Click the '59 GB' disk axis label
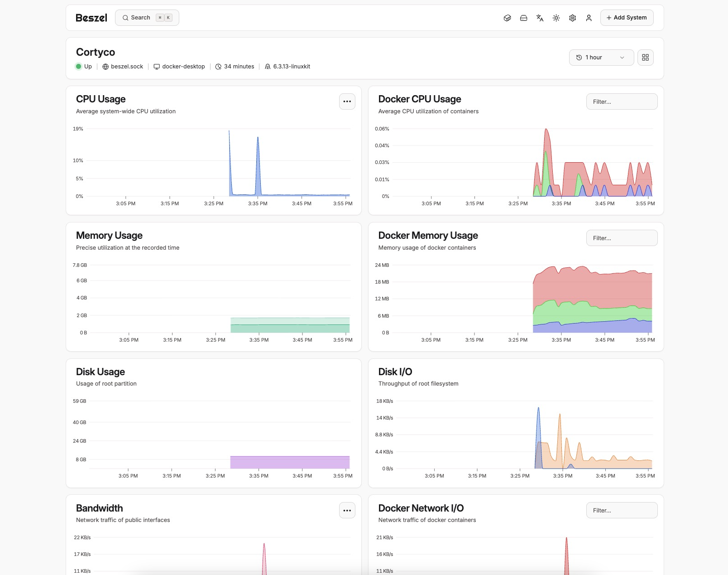Viewport: 728px width, 575px height. (x=80, y=401)
